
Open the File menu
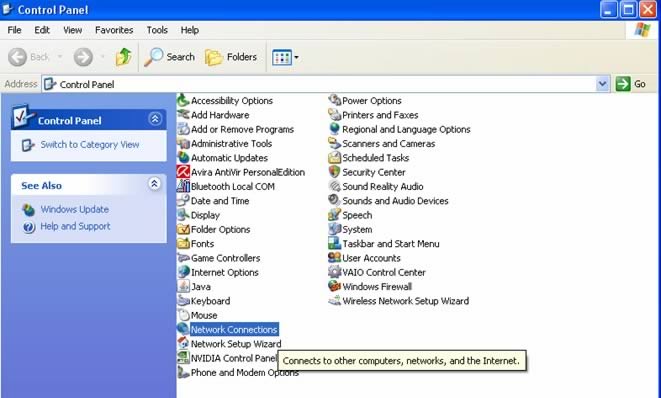(x=14, y=30)
